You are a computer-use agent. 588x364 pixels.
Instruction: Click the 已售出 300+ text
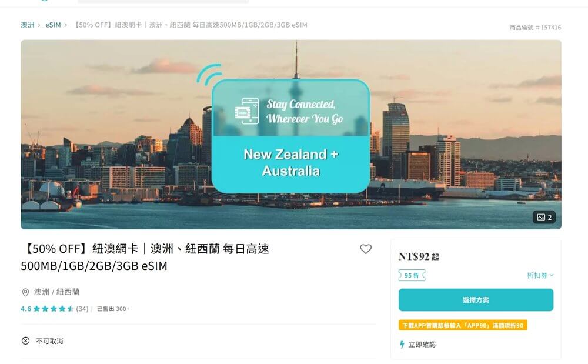[x=113, y=309]
